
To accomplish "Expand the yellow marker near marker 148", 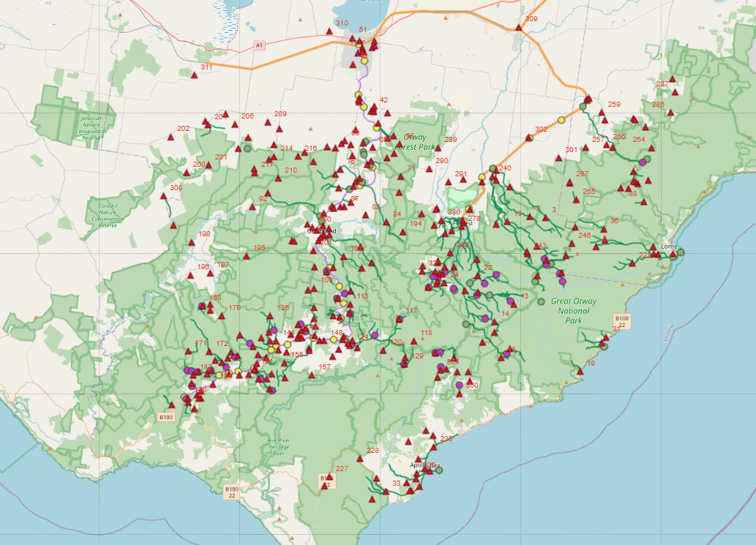I will coord(333,339).
